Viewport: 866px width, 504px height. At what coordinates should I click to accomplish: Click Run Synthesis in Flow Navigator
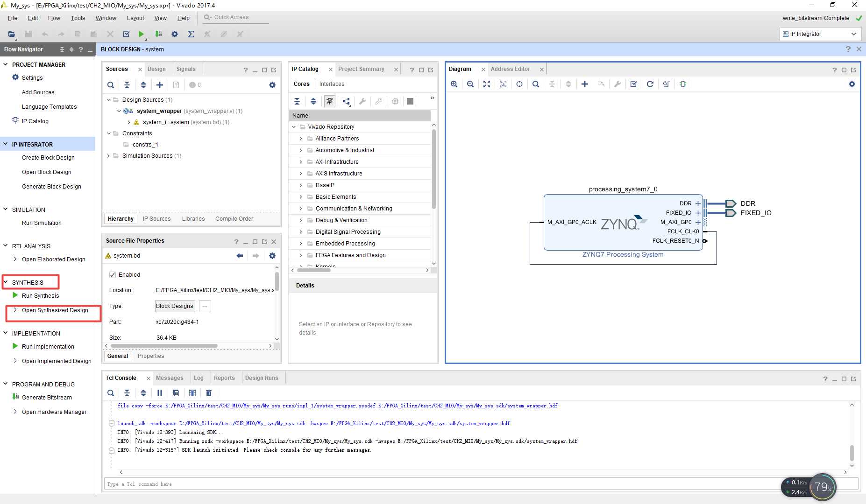pos(40,296)
